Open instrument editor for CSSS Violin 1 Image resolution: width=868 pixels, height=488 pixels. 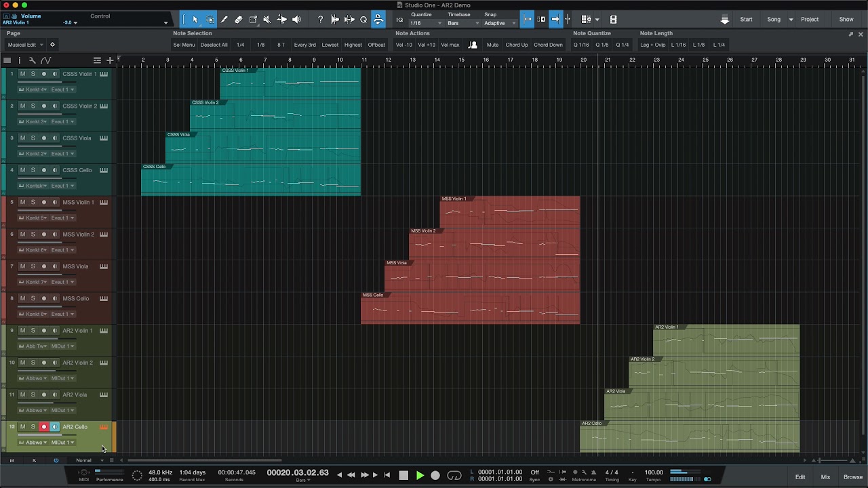[104, 74]
